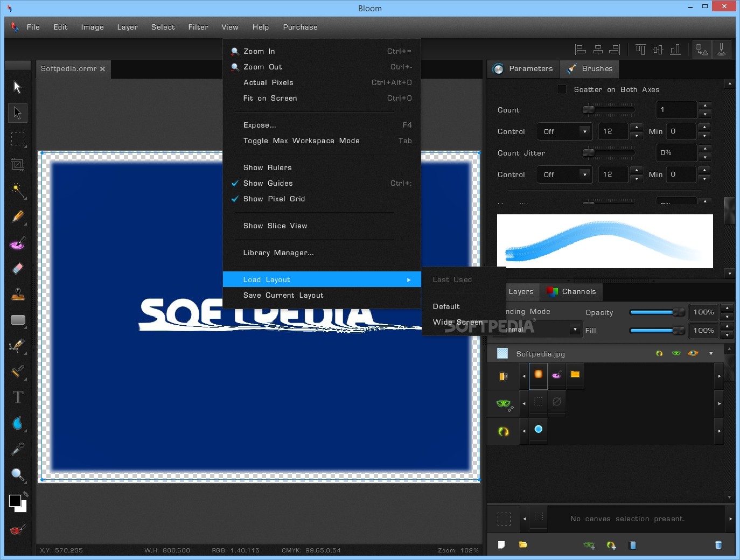The width and height of the screenshot is (740, 560).
Task: Toggle green mask icon on Softpedia.jpg row
Action: [676, 353]
